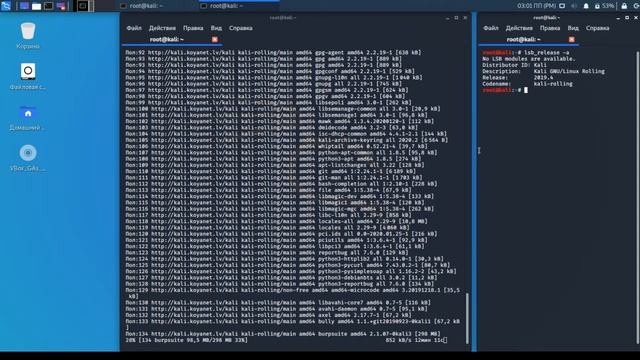
Task: Open Действия menu in right terminal
Action: click(519, 28)
